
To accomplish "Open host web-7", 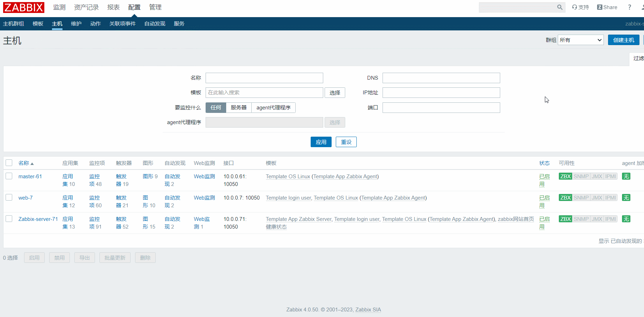I will pyautogui.click(x=25, y=198).
